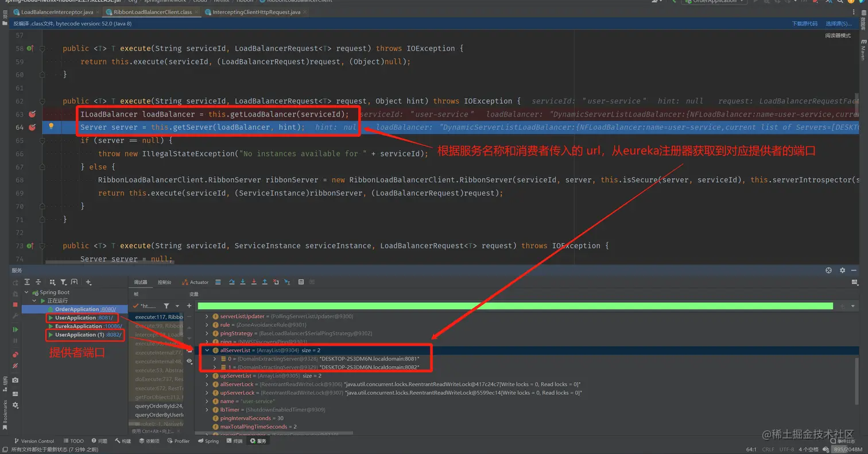Open the Actuator tab

click(x=195, y=282)
